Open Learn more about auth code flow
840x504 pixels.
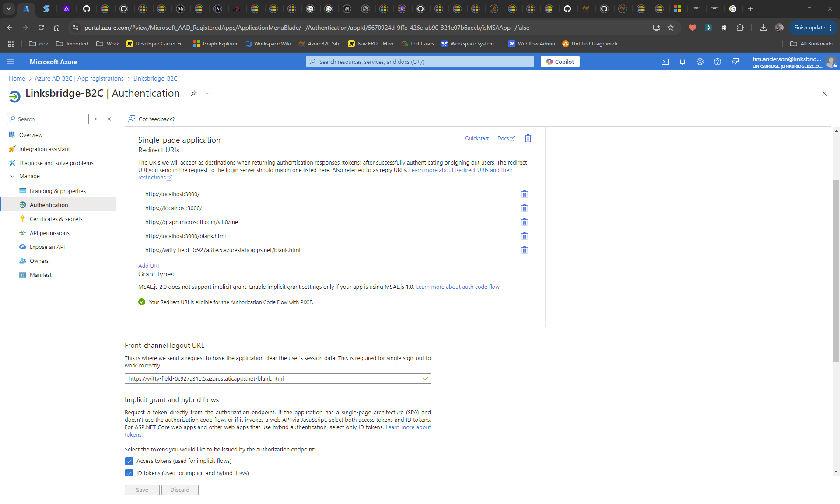(x=458, y=287)
